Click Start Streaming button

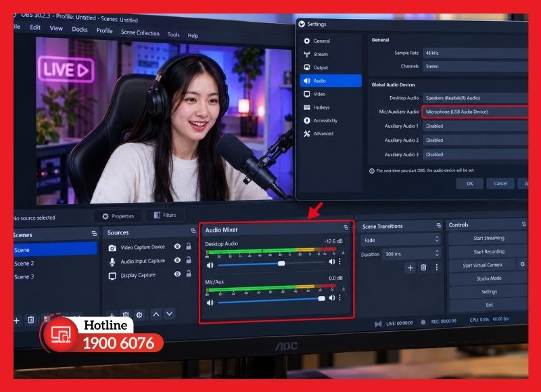tap(488, 238)
